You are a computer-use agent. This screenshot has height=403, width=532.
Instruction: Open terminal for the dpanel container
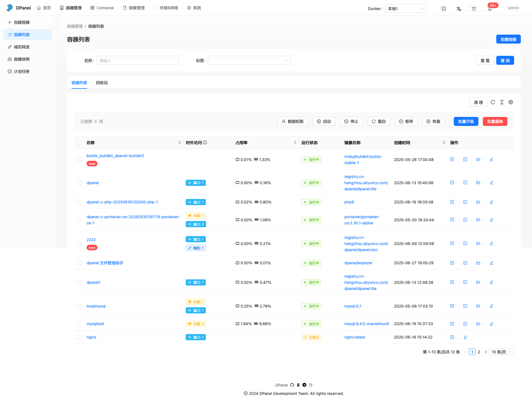click(x=465, y=183)
